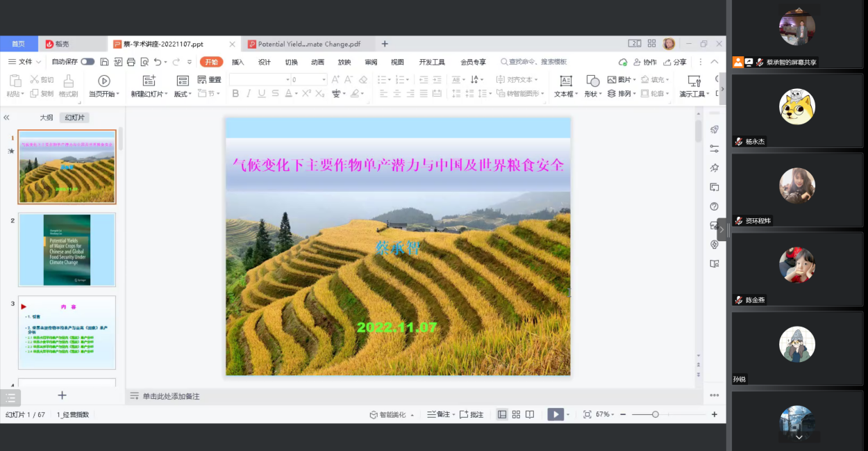
Task: Open the 插入 Insert ribbon tab
Action: [237, 62]
